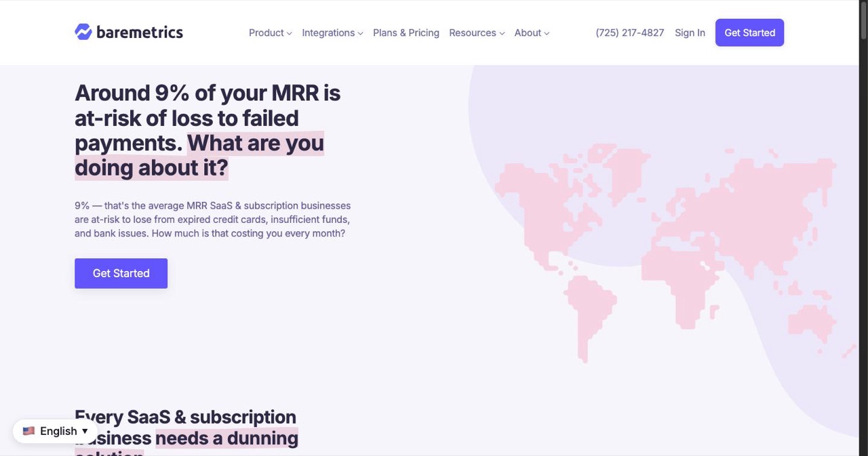
Task: Click the 'needs a dunning' highlighted text
Action: tap(226, 438)
